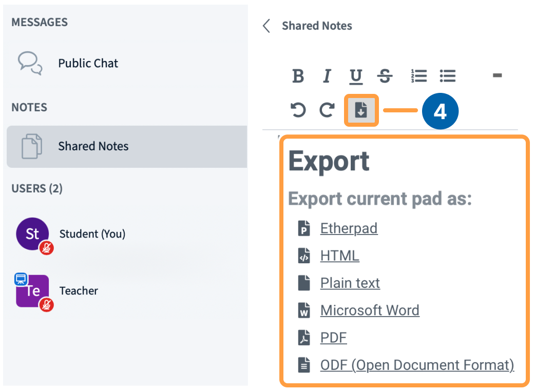Click the Shared Notes document icon in the sidebar
The width and height of the screenshot is (534, 392).
coord(32,146)
